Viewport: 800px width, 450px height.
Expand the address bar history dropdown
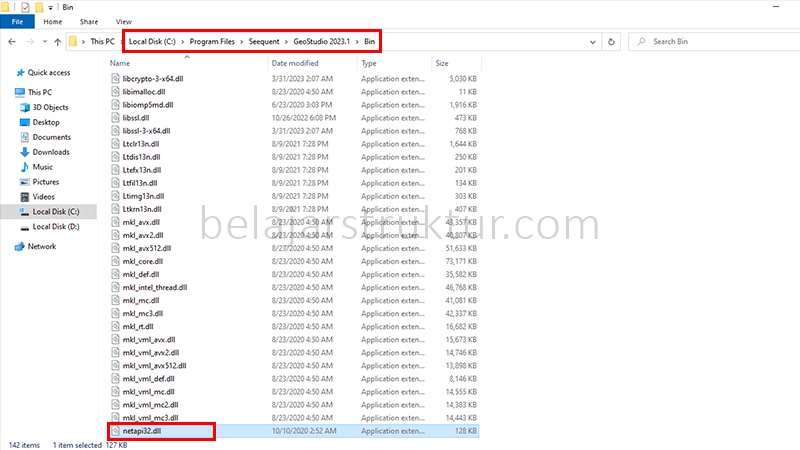[592, 42]
